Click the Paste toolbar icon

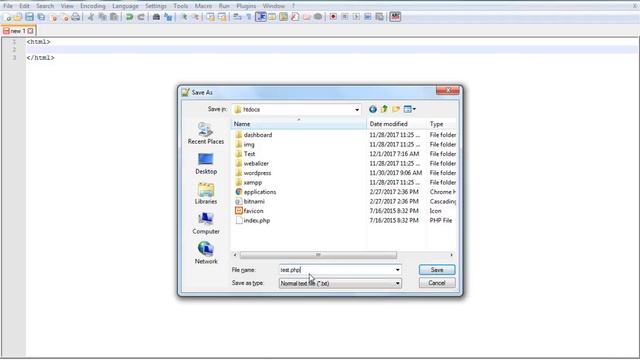(x=114, y=17)
